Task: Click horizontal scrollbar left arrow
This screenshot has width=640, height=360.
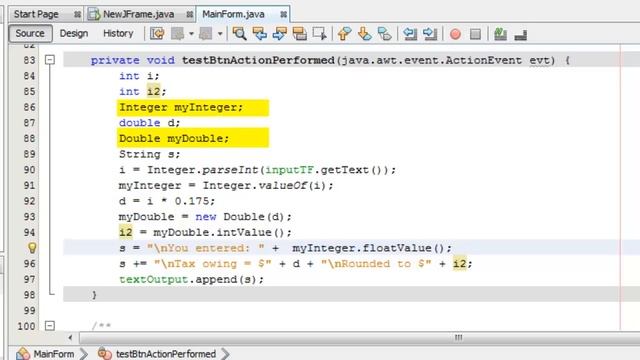Action: (70, 338)
